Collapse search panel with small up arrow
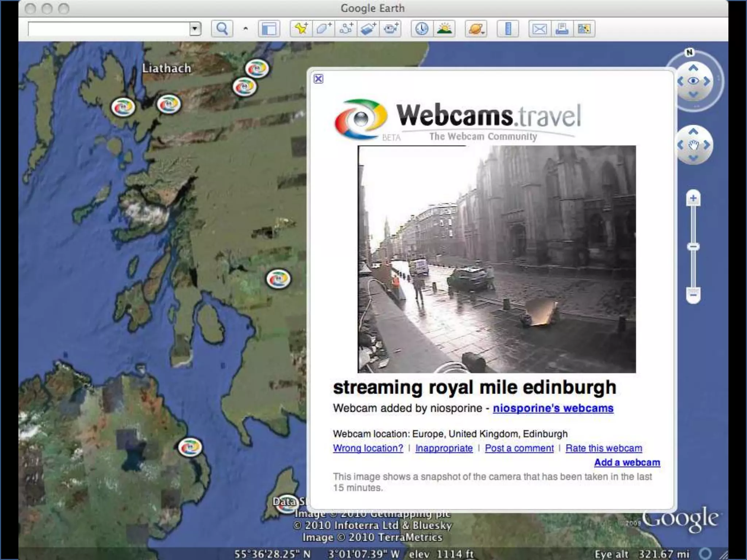 coord(245,28)
